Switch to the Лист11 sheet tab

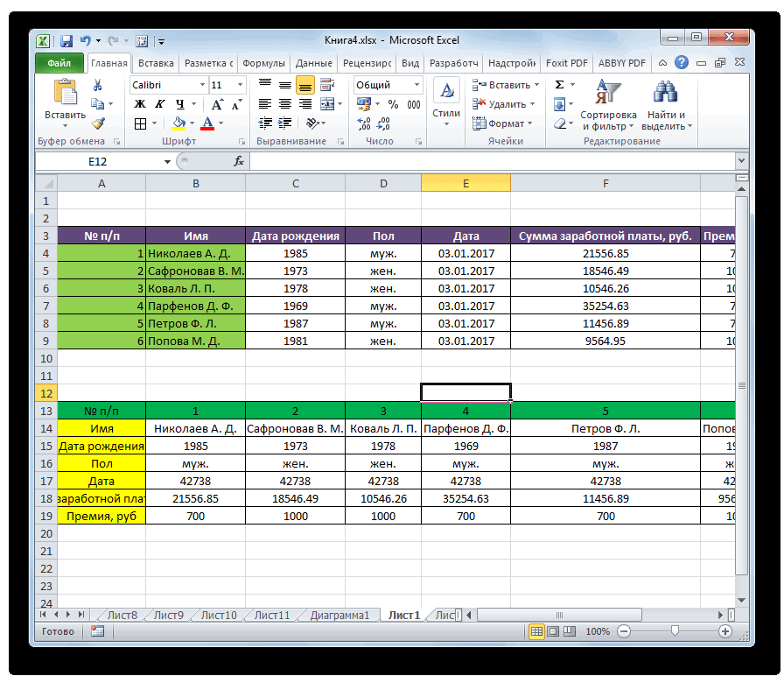pos(271,616)
